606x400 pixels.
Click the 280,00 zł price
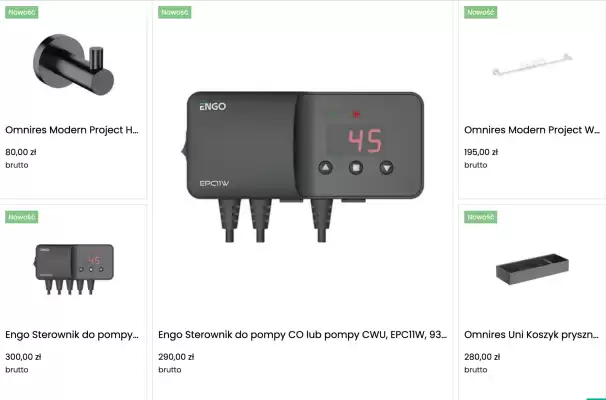[x=482, y=357]
